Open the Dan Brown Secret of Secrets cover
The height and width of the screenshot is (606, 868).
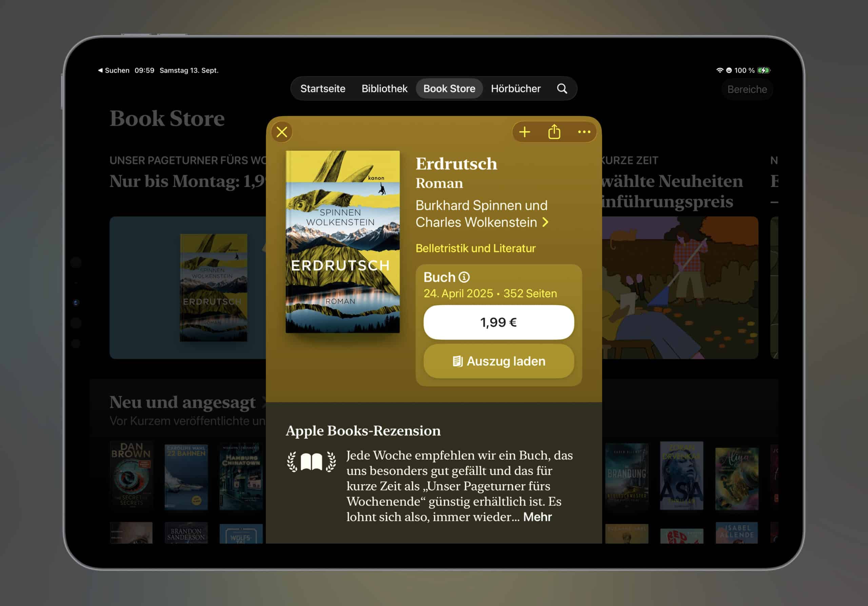[131, 476]
